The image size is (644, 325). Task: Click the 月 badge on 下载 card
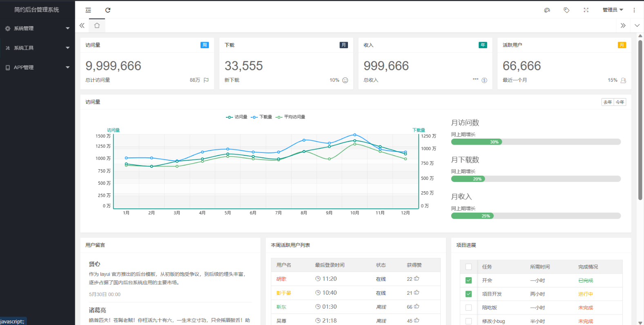click(344, 45)
